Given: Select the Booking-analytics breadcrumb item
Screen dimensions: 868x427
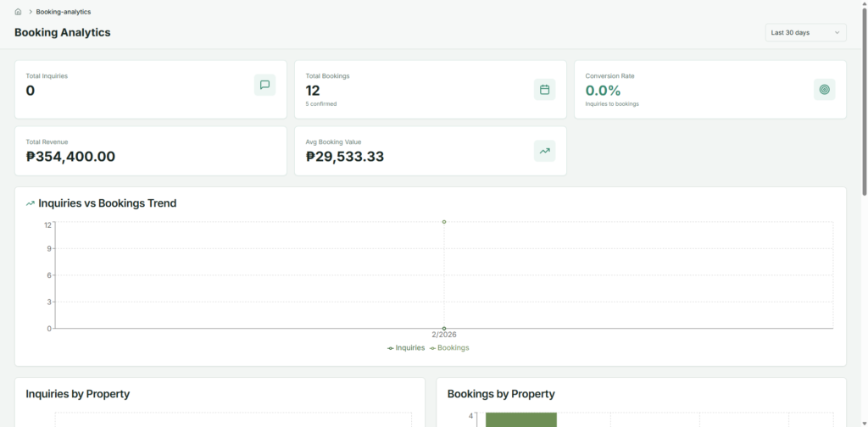Looking at the screenshot, I should [x=64, y=12].
